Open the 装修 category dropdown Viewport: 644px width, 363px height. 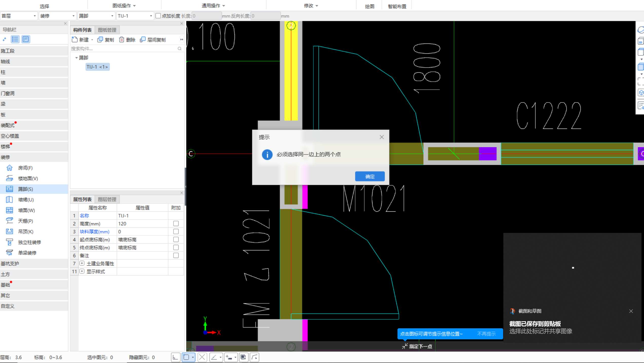[x=58, y=16]
